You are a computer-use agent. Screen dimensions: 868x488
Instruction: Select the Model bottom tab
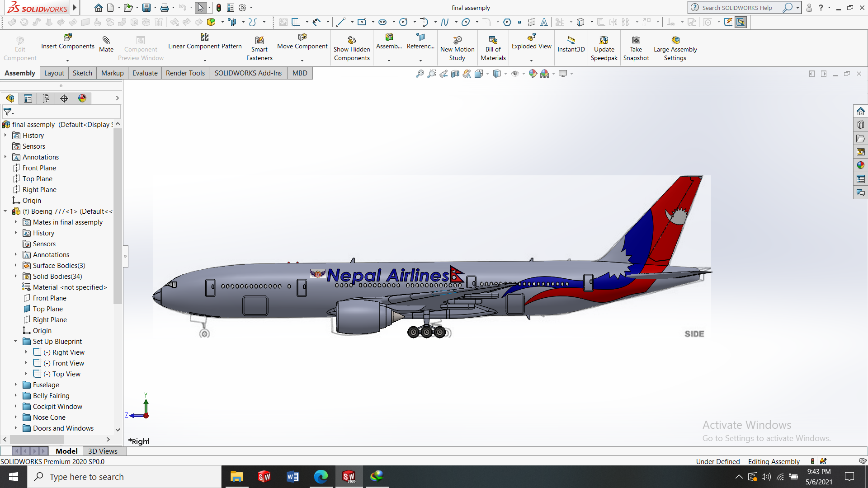[66, 451]
